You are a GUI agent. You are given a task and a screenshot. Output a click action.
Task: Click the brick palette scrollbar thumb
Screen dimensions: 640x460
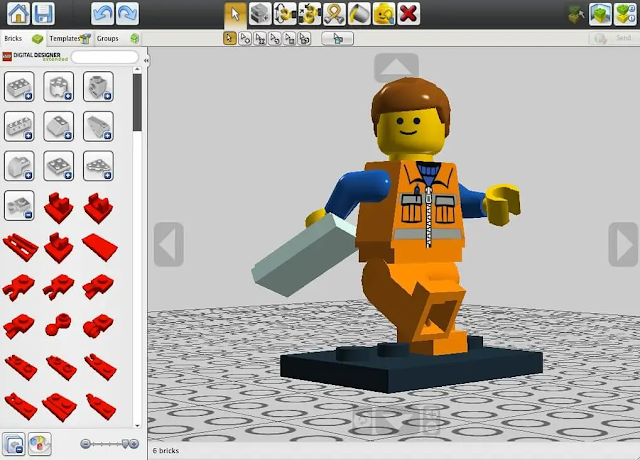137,102
